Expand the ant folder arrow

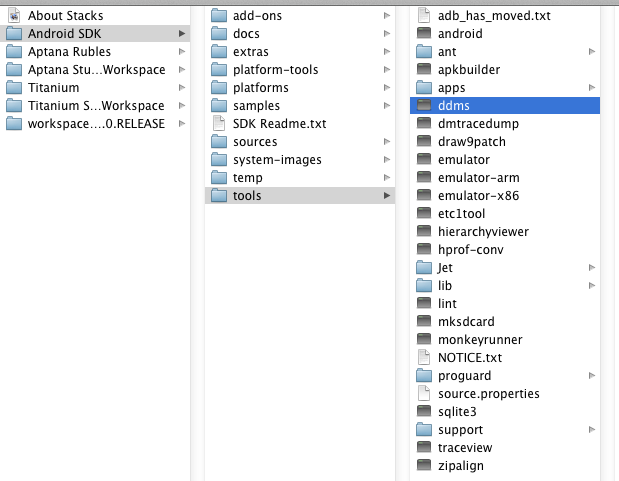pyautogui.click(x=592, y=52)
